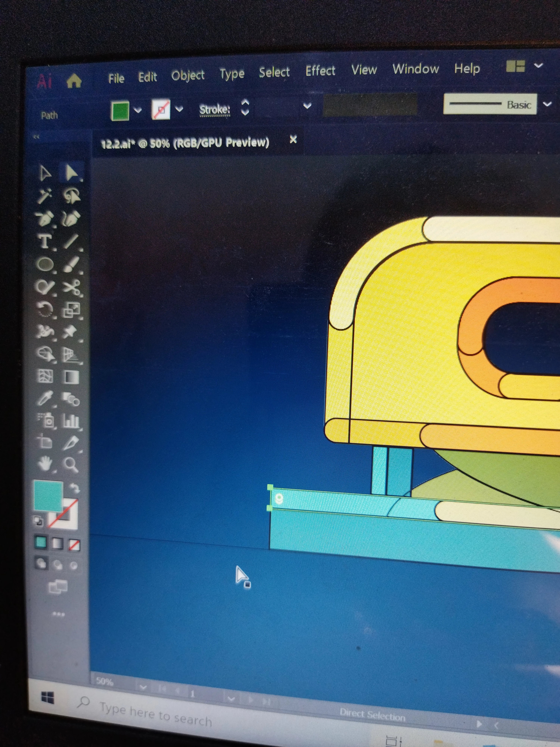Select the Magic Wand tool
This screenshot has height=747, width=560.
pos(44,196)
